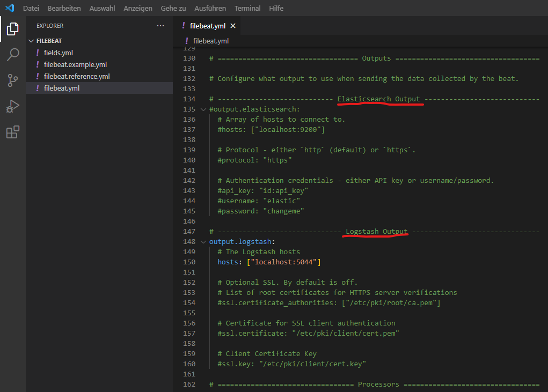This screenshot has height=392, width=548.
Task: Open Explorer more actions ellipsis
Action: 160,26
